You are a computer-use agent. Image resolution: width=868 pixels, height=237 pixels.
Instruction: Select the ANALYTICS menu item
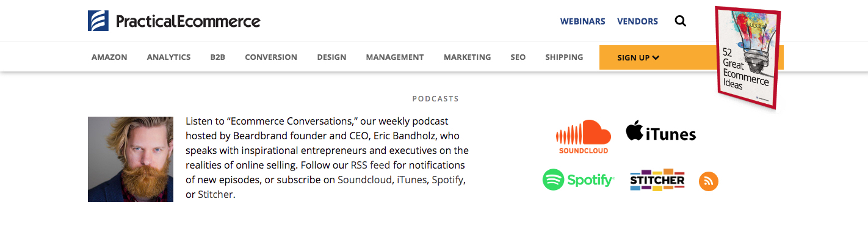coord(168,57)
